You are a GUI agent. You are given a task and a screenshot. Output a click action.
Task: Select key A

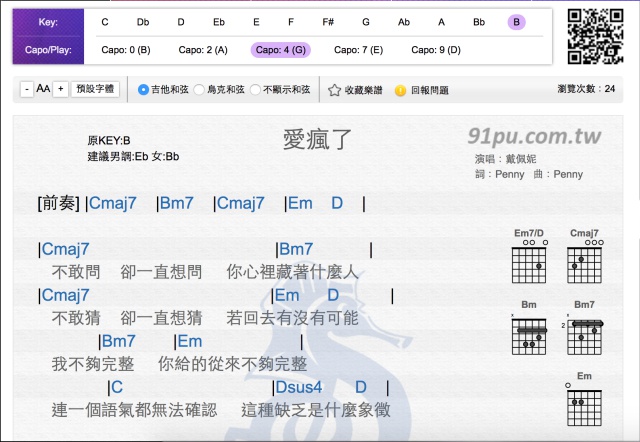click(x=441, y=22)
